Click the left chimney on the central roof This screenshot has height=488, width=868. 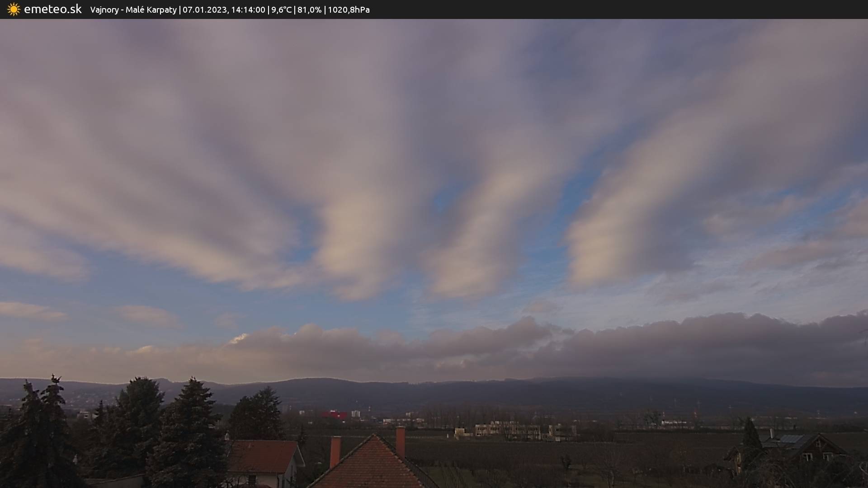click(x=335, y=450)
